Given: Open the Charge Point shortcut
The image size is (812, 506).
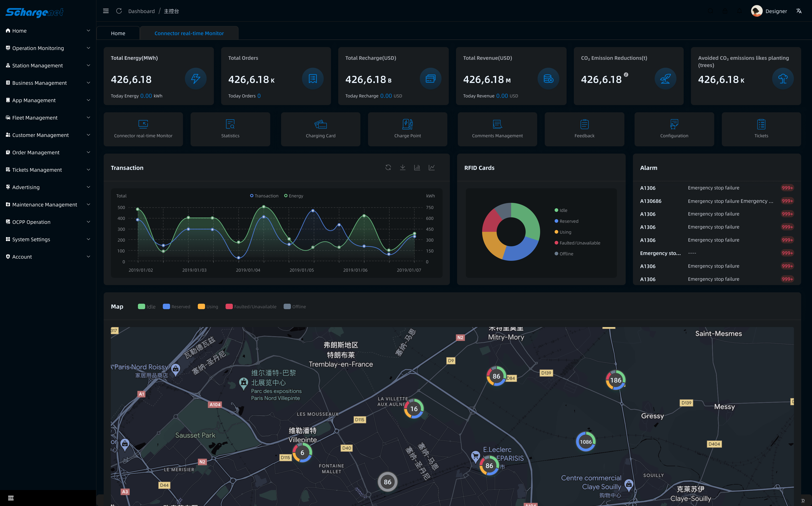Looking at the screenshot, I should [407, 129].
